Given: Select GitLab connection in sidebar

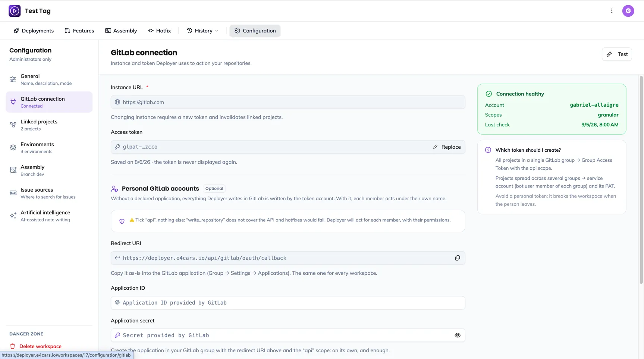Looking at the screenshot, I should [x=49, y=102].
